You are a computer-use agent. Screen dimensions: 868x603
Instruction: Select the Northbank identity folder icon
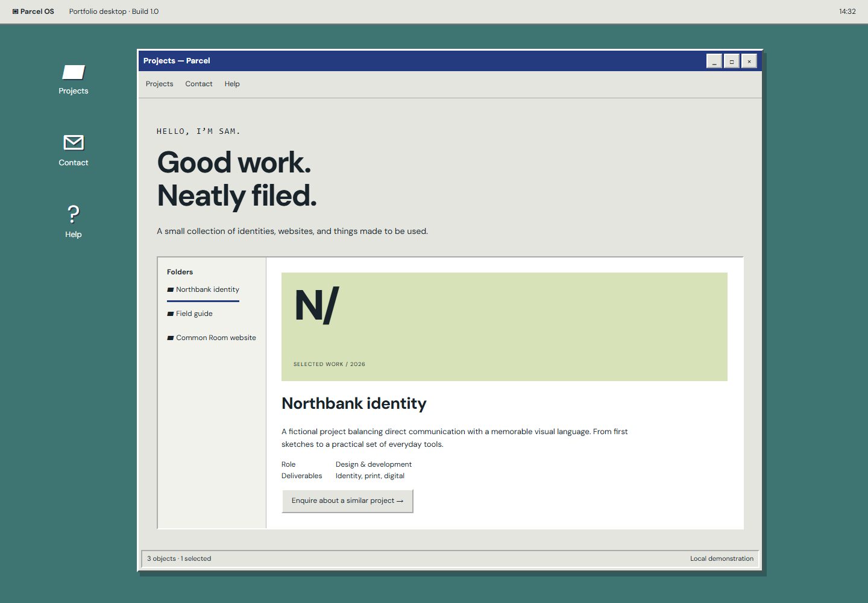point(171,290)
